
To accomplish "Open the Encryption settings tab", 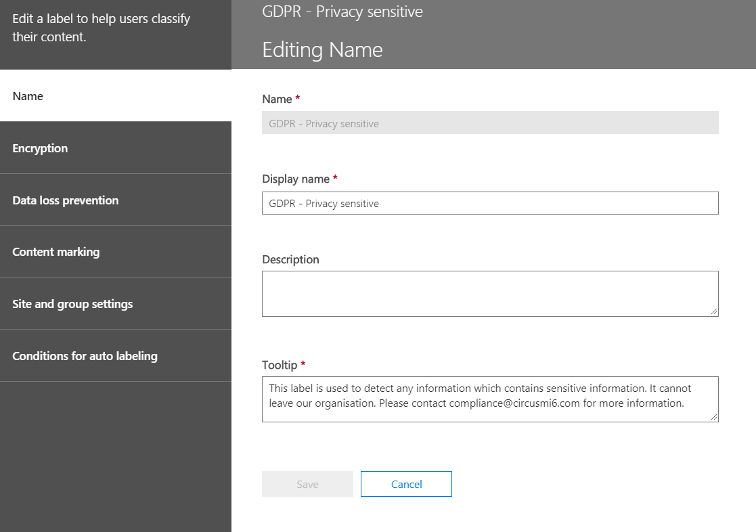I will (x=41, y=148).
